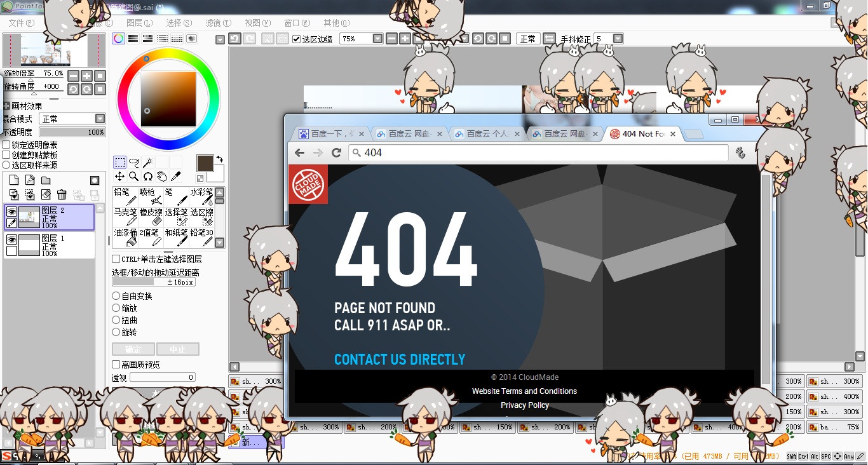The height and width of the screenshot is (465, 868).
Task: Choose the 油漆桶 bucket tool
Action: click(125, 237)
